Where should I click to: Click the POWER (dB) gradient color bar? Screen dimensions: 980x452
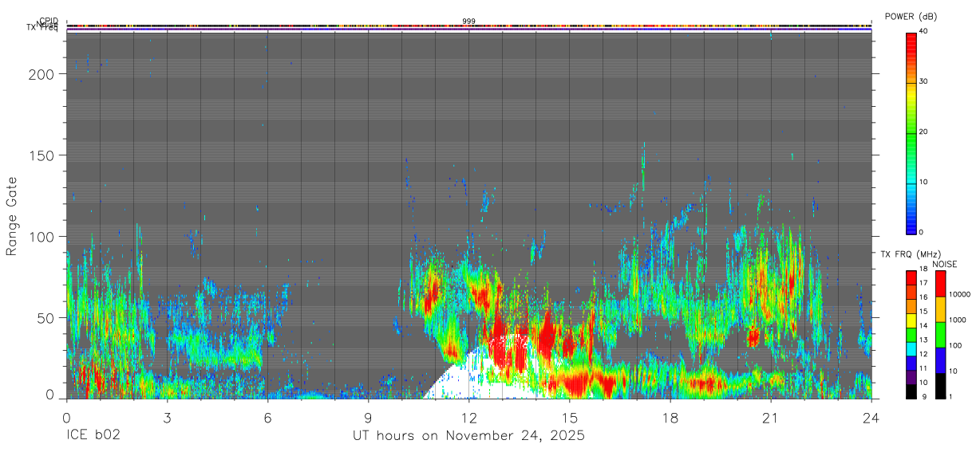(x=911, y=132)
